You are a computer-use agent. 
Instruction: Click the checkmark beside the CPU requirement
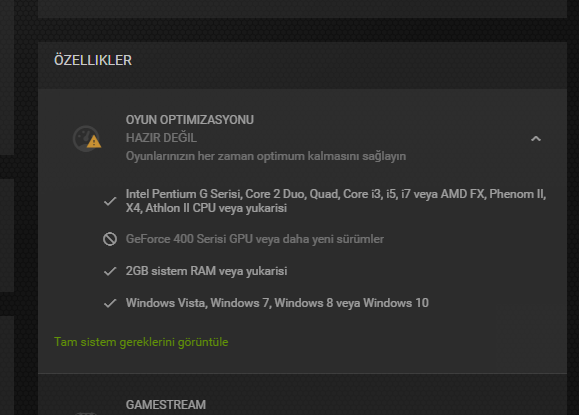click(x=110, y=201)
